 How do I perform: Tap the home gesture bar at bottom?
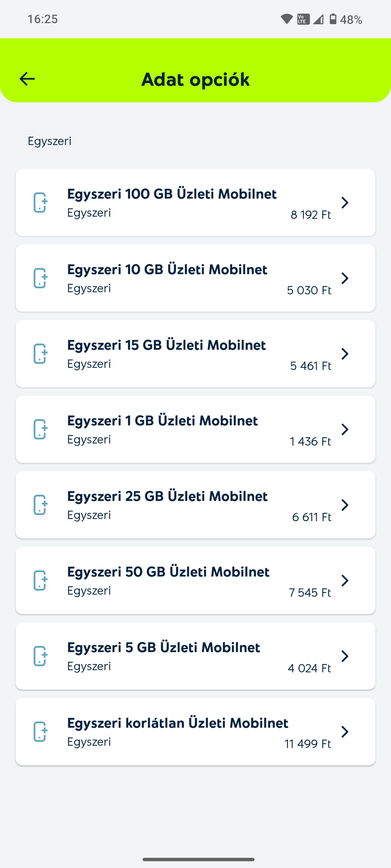199,859
